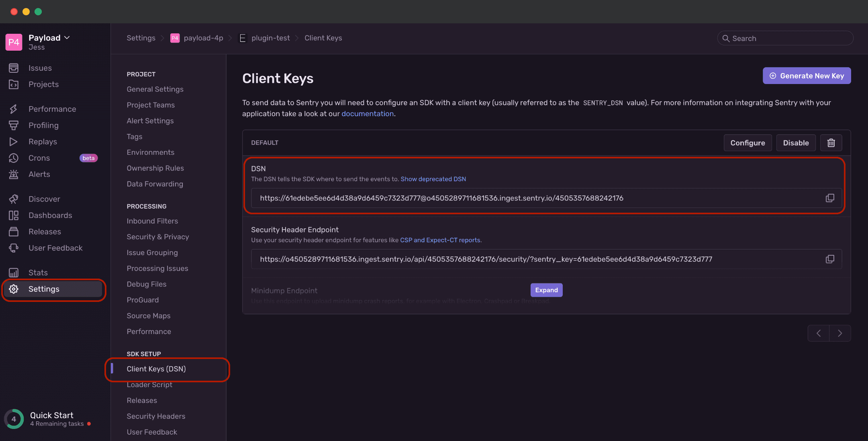Click the Crons beta badge
This screenshot has width=868, height=441.
[88, 158]
